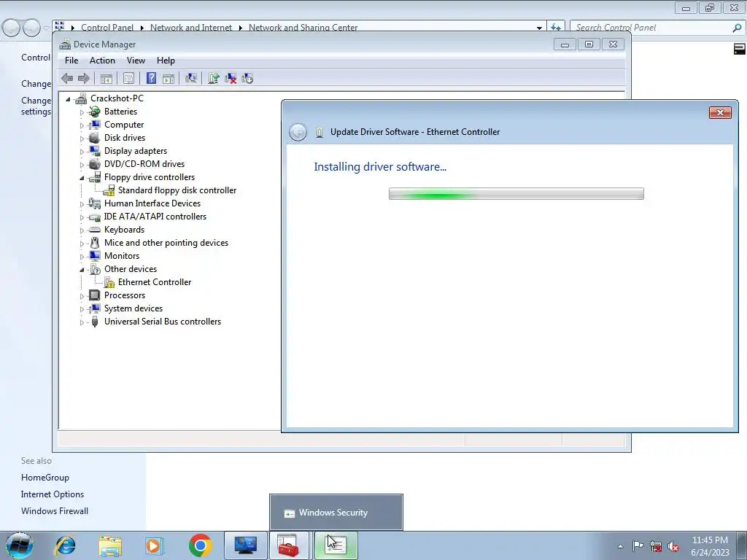Close the Update Driver Software dialog
Image resolution: width=747 pixels, height=560 pixels.
click(720, 112)
